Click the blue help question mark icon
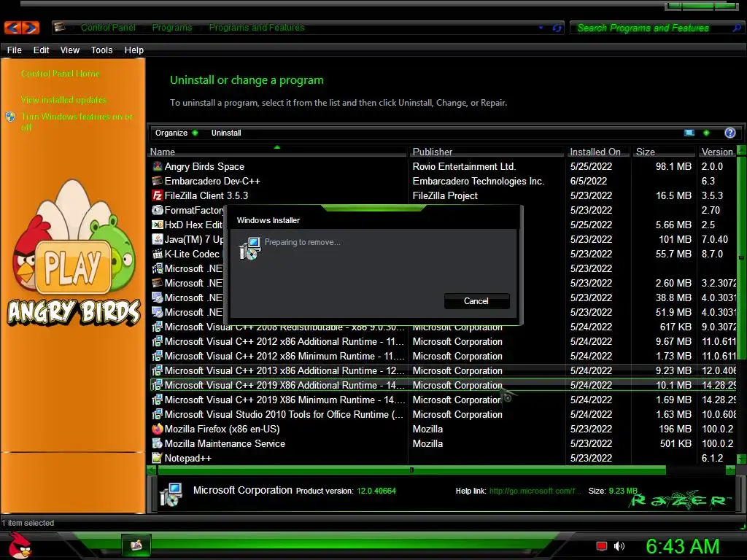The image size is (747, 560). pyautogui.click(x=729, y=133)
